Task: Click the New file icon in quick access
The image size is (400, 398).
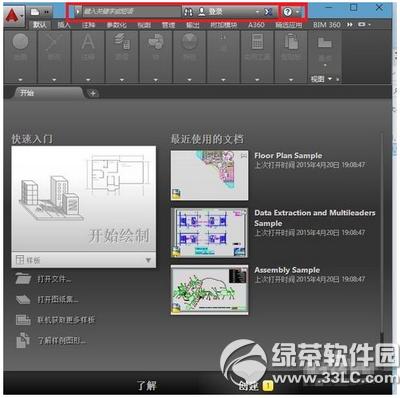Action: 35,12
